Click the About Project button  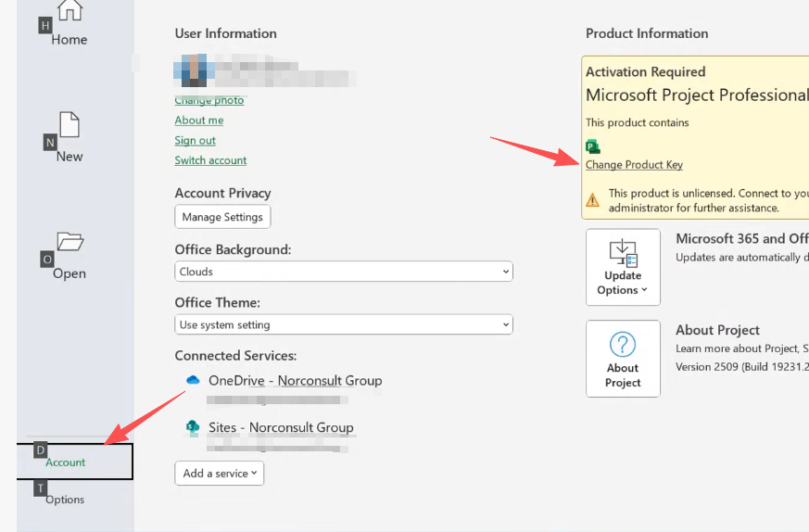[x=623, y=359]
